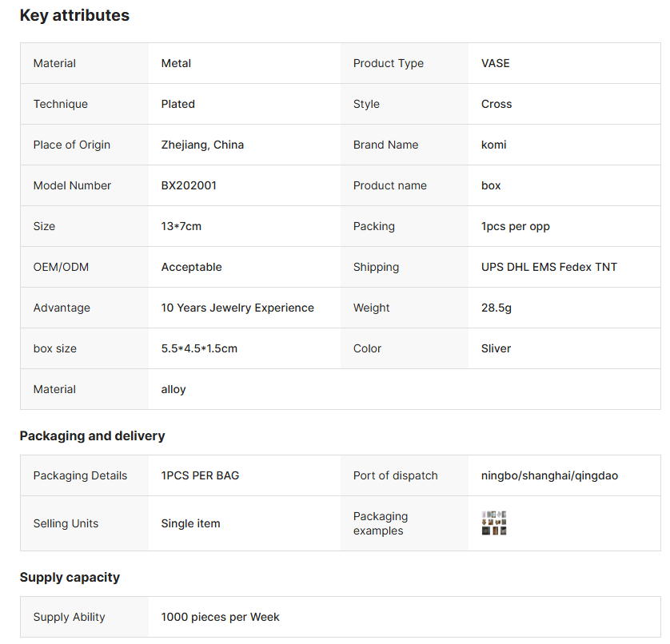Click the 1PCS PER BAG packaging value
670x644 pixels.
point(200,475)
